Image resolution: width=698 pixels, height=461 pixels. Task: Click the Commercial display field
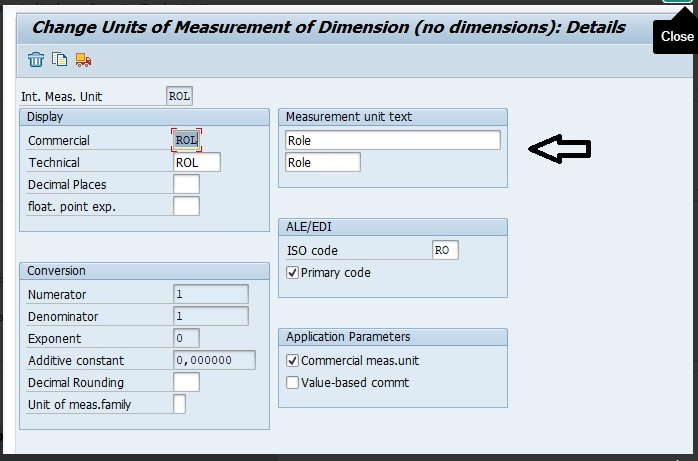[186, 140]
